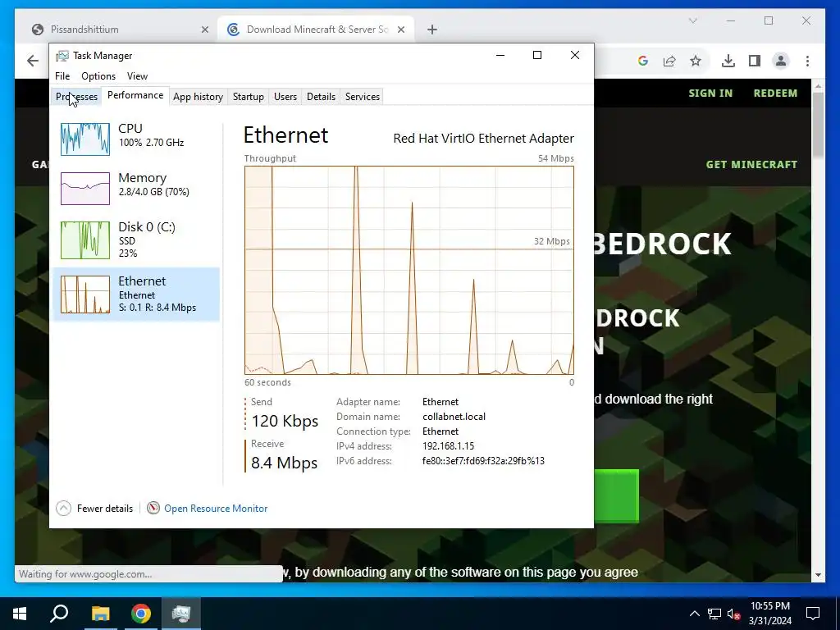Collapse view with Fewer details chevron
840x630 pixels.
[63, 508]
